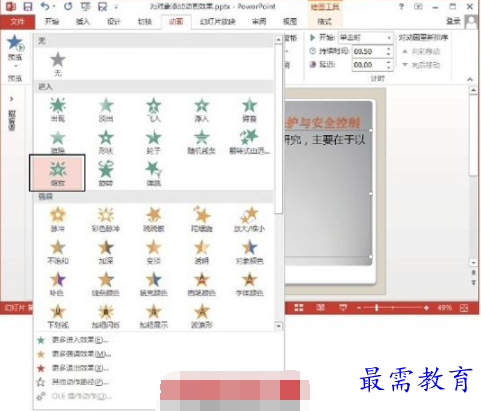
Task: Open the 文件 (File) tab
Action: pyautogui.click(x=17, y=22)
